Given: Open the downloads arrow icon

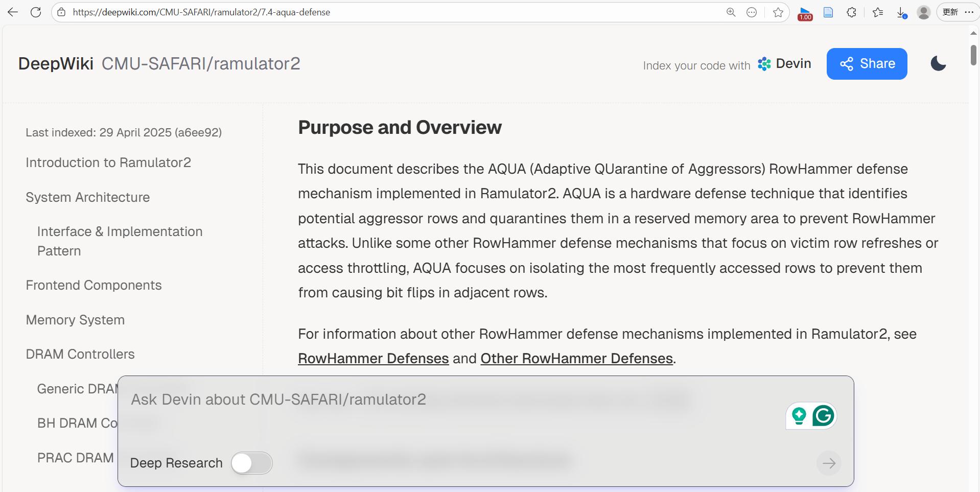Looking at the screenshot, I should 901,12.
